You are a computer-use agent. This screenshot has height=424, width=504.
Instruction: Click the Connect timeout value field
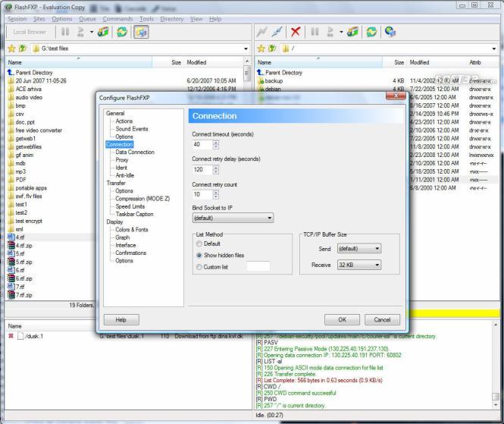pos(202,145)
